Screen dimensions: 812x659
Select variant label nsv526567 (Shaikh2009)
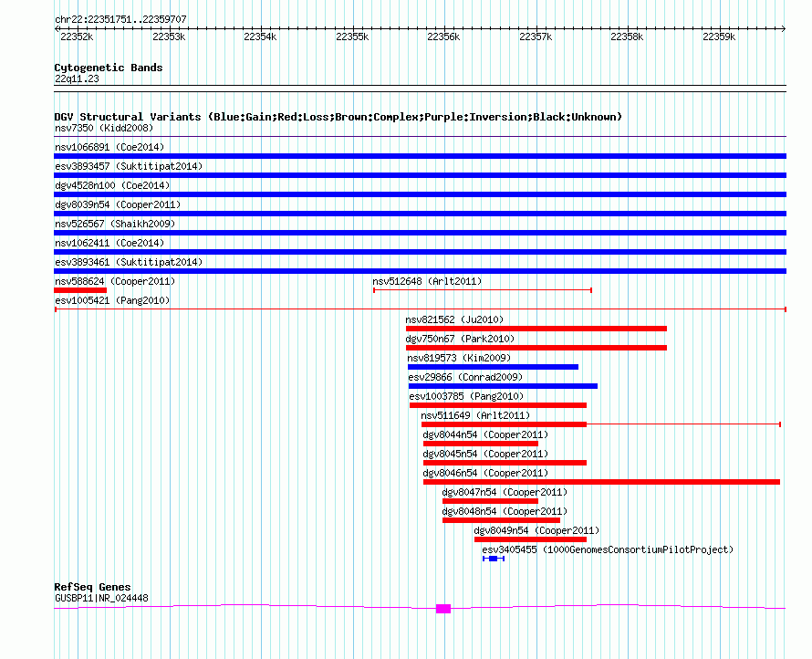115,224
